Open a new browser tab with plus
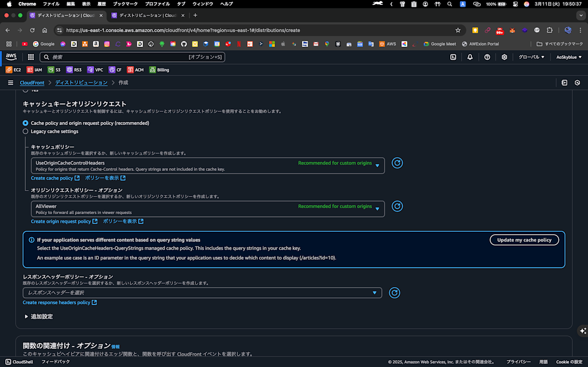The height and width of the screenshot is (367, 588). (196, 15)
